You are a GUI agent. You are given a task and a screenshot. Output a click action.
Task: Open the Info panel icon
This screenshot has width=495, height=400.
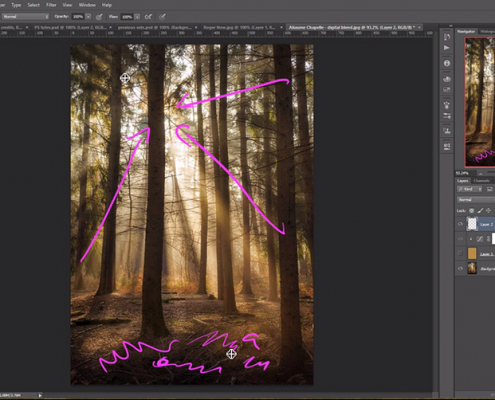tap(447, 63)
